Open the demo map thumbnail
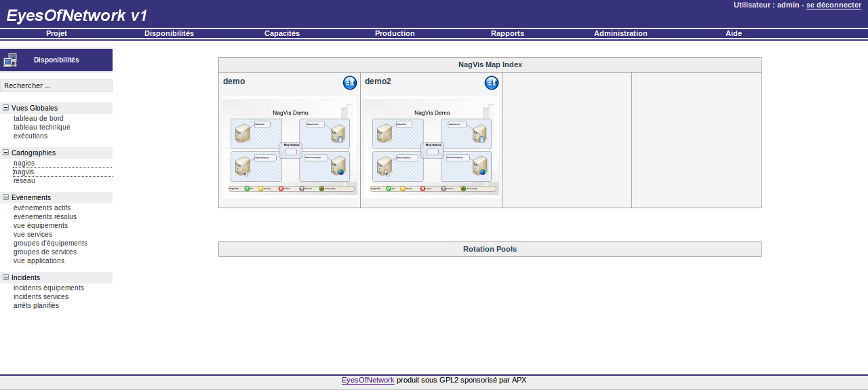The width and height of the screenshot is (868, 390). [290, 147]
